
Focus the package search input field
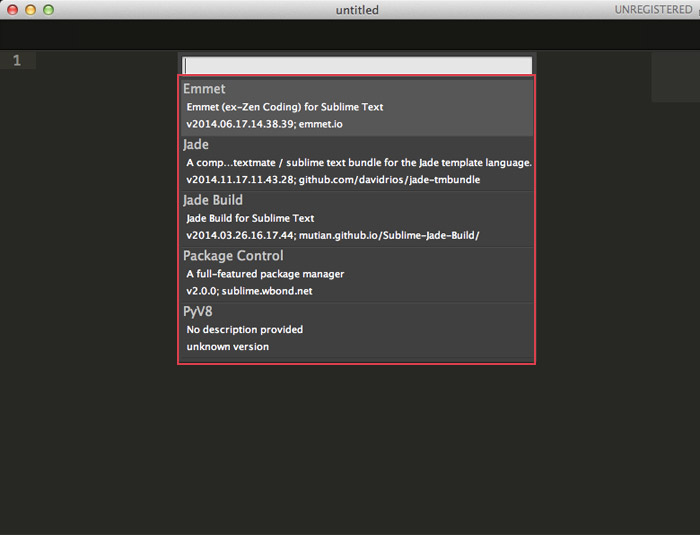pyautogui.click(x=357, y=65)
